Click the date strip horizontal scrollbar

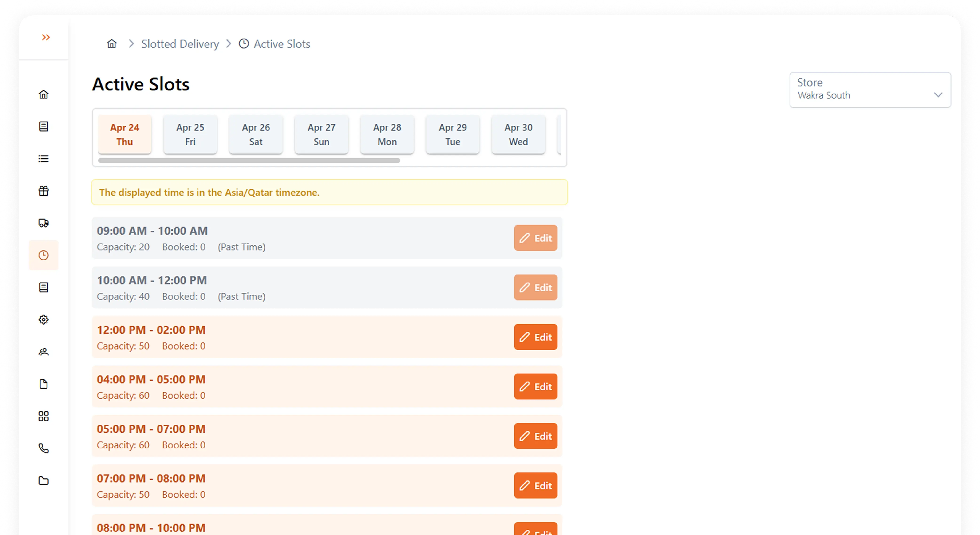(x=249, y=161)
